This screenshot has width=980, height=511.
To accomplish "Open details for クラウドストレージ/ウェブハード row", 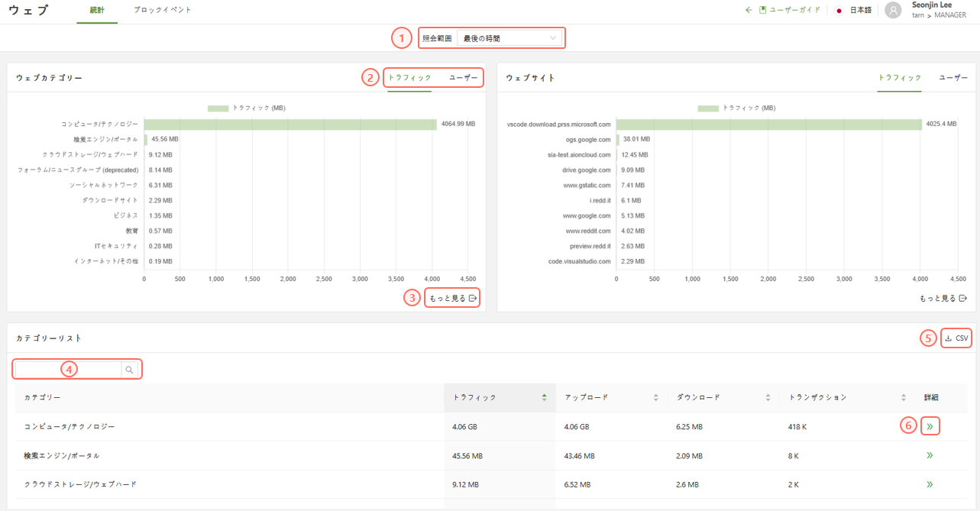I will pos(930,484).
